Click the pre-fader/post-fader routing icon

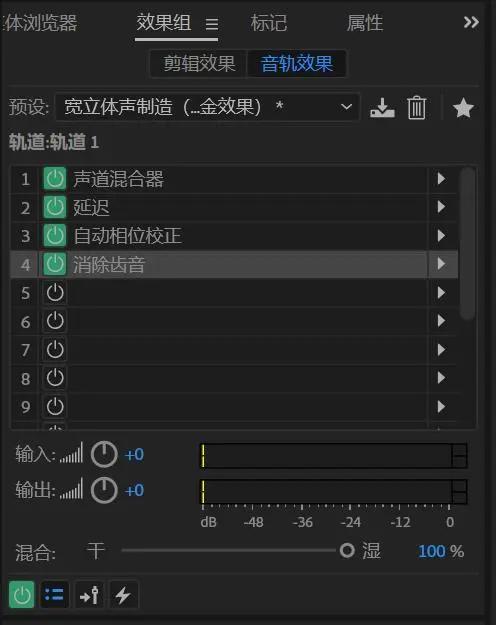[89, 596]
